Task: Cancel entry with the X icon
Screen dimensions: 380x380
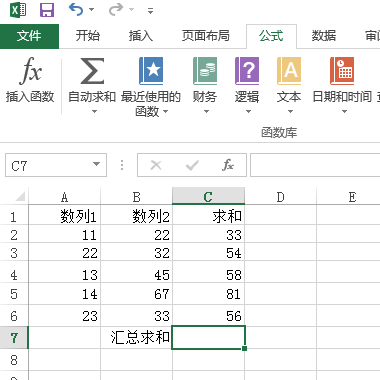Action: (156, 165)
